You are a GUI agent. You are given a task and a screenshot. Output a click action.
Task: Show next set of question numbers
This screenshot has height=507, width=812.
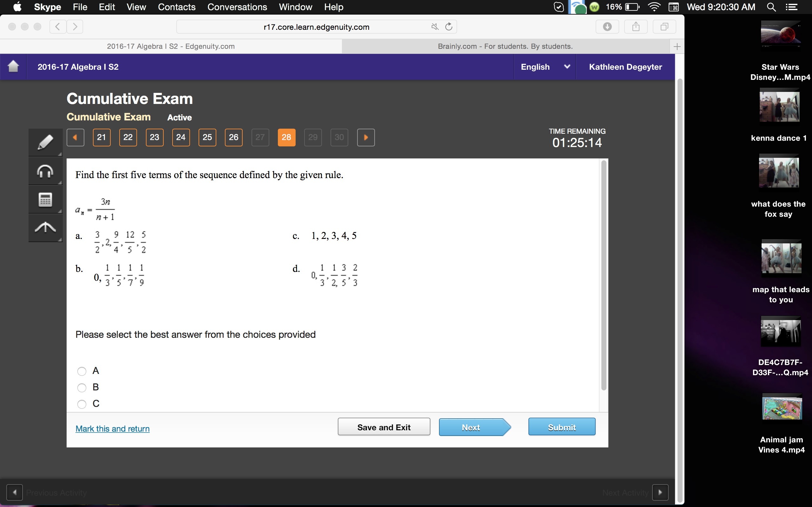point(366,137)
